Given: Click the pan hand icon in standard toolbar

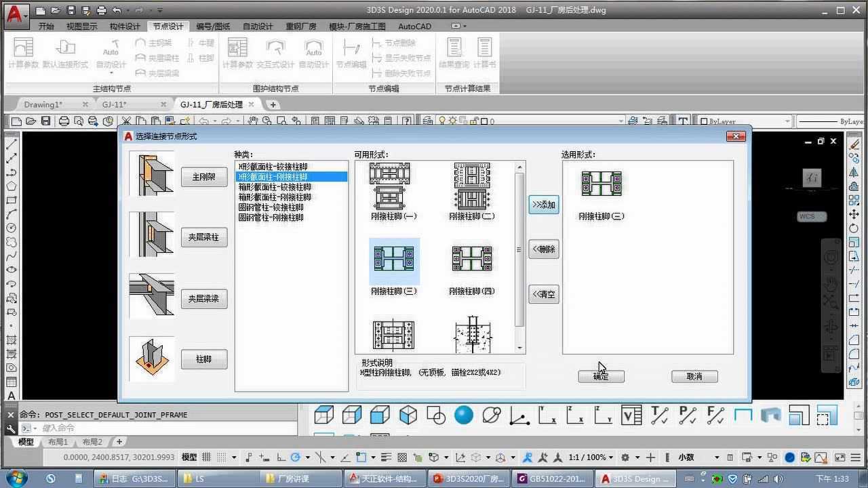Looking at the screenshot, I should pyautogui.click(x=253, y=121).
